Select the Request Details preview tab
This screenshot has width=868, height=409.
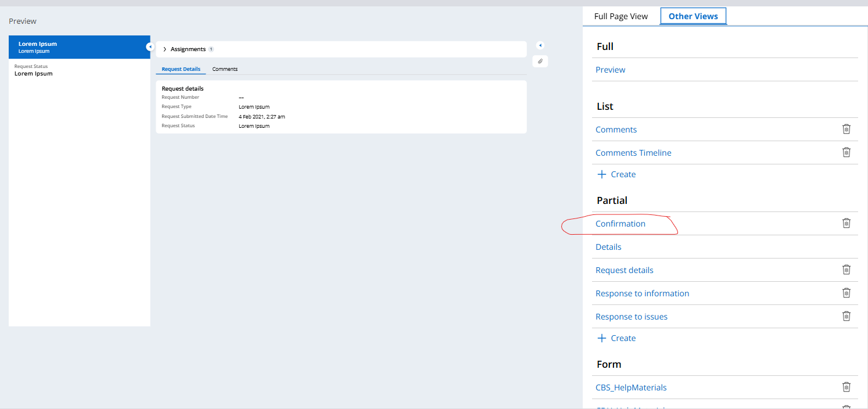tap(181, 69)
